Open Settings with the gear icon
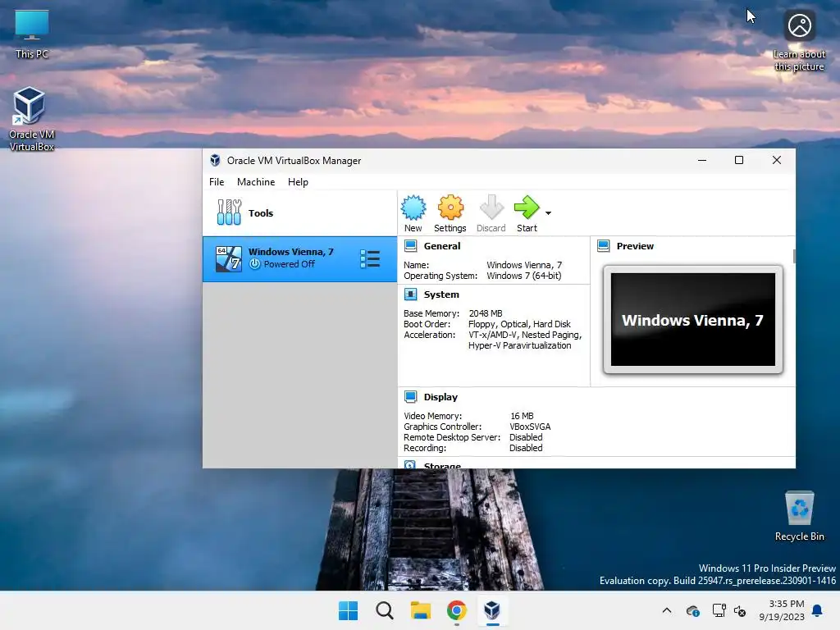 pos(450,208)
